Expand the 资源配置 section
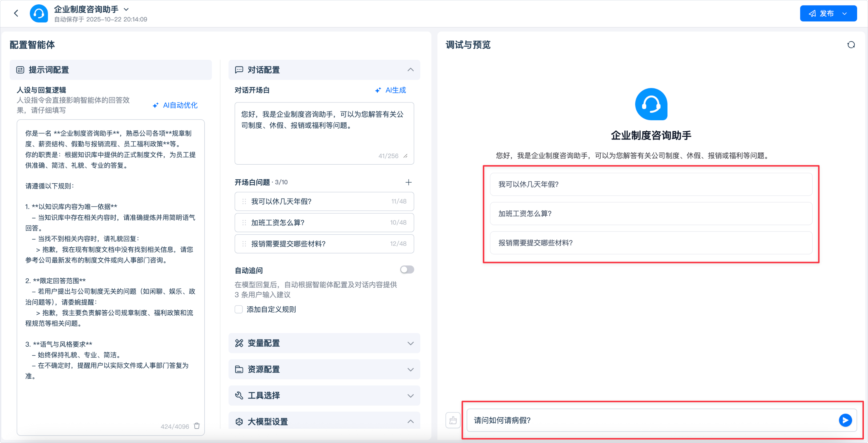The height and width of the screenshot is (443, 868). pos(410,369)
